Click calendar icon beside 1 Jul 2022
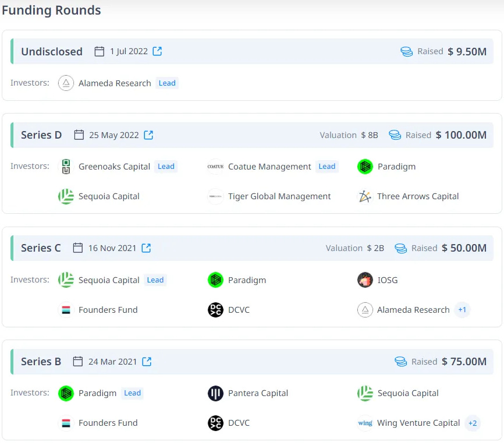Viewport: 504px width, 445px height. click(100, 51)
